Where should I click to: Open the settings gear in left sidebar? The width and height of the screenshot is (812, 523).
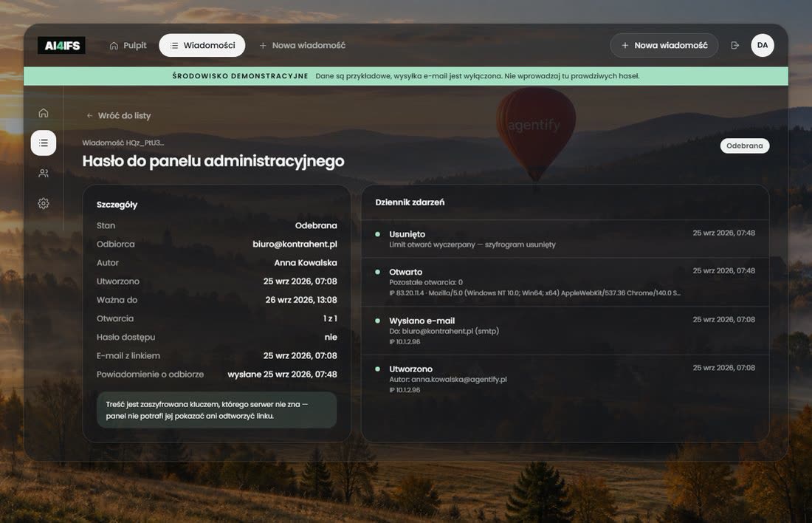tap(44, 203)
